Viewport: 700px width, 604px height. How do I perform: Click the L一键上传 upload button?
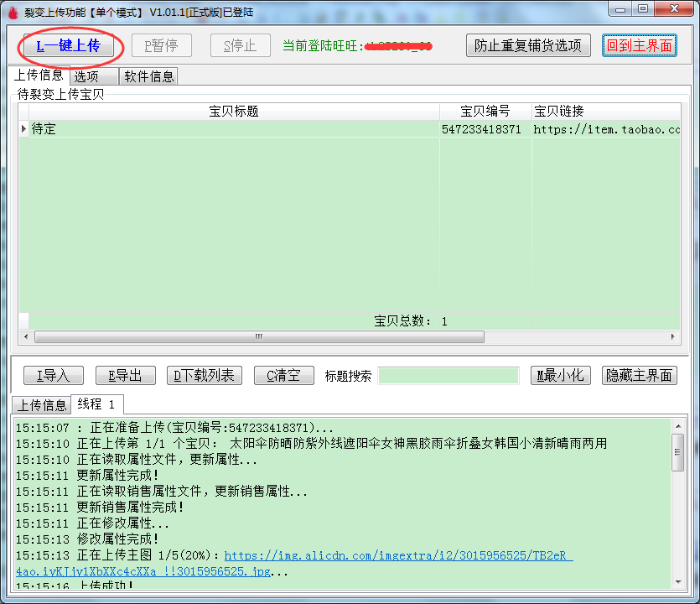click(x=68, y=45)
